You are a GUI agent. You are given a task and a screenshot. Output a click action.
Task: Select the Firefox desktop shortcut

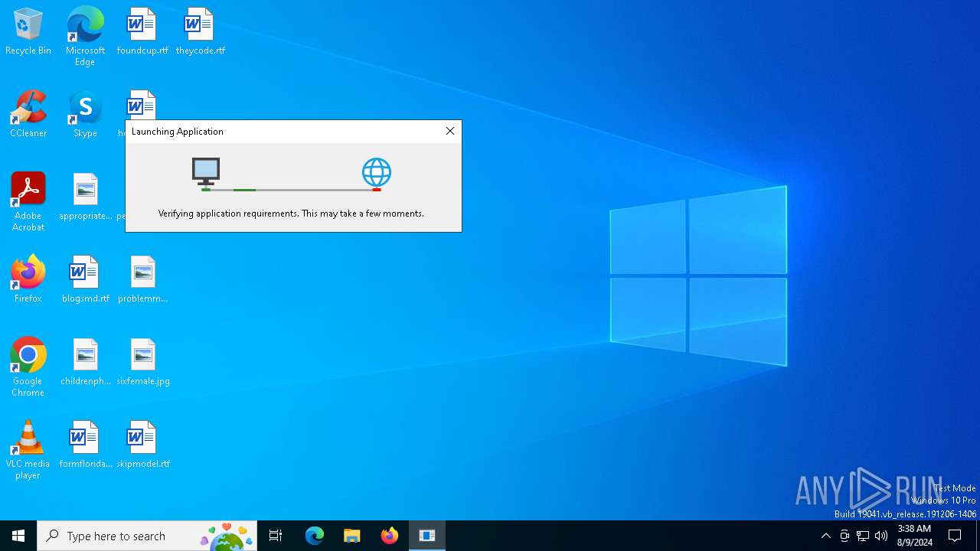(x=28, y=279)
